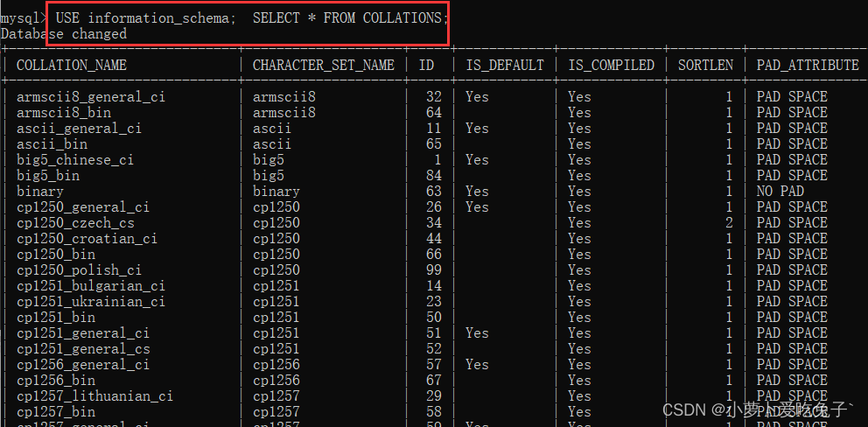Click ID value 50 for cp1251_bin
This screenshot has width=868, height=427.
click(434, 318)
